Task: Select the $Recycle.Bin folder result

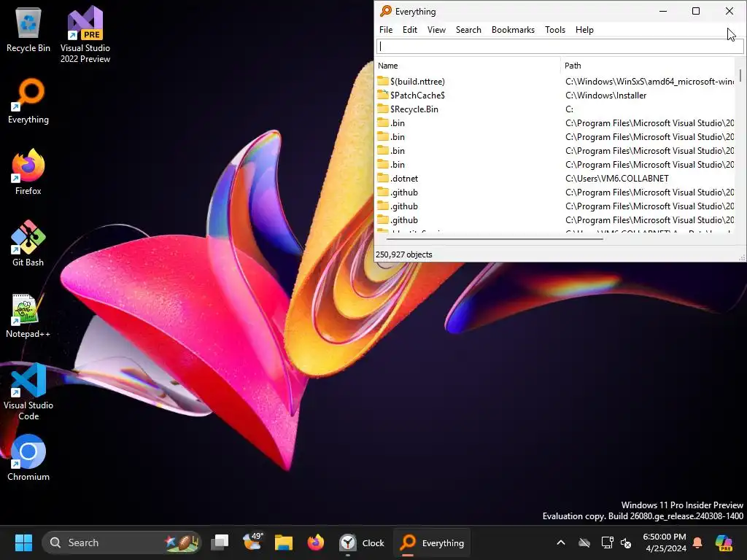Action: (414, 109)
